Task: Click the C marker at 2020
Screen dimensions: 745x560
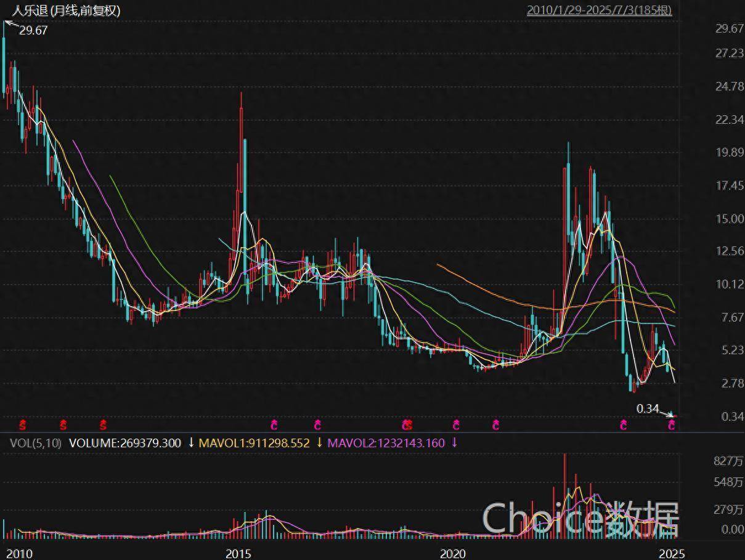Action: pyautogui.click(x=456, y=424)
